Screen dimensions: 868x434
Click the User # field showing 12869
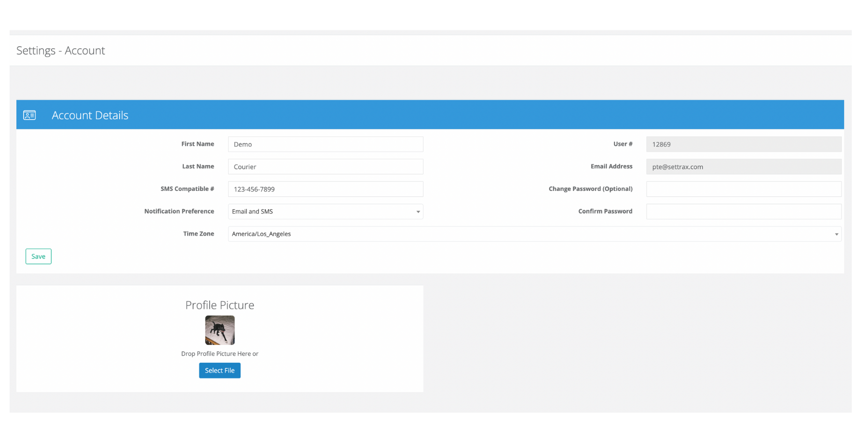[x=744, y=144]
